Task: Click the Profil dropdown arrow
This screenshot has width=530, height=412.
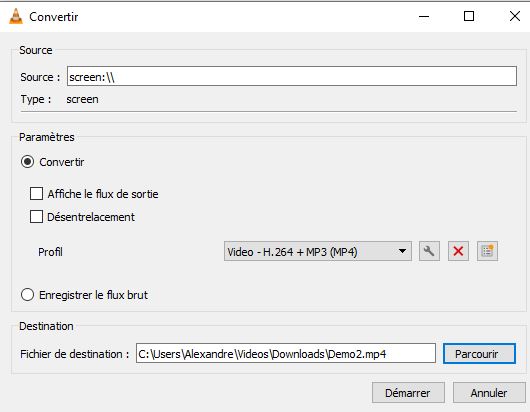Action: click(x=402, y=251)
